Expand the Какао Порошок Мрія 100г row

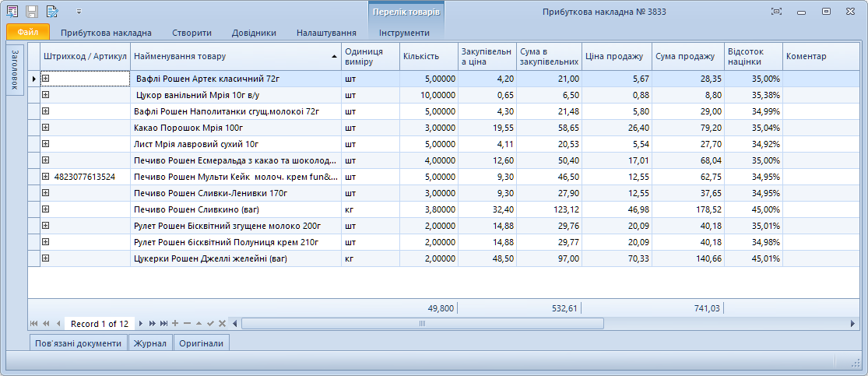tap(45, 128)
